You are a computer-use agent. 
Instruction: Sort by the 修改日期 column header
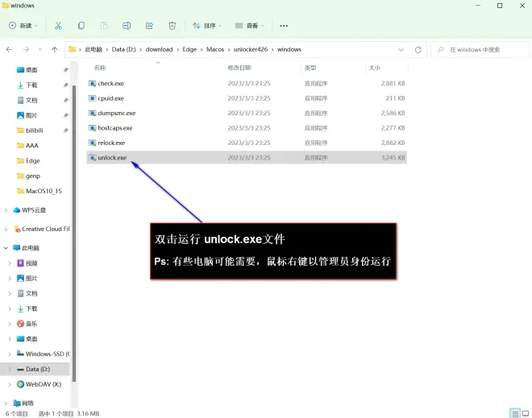[239, 68]
